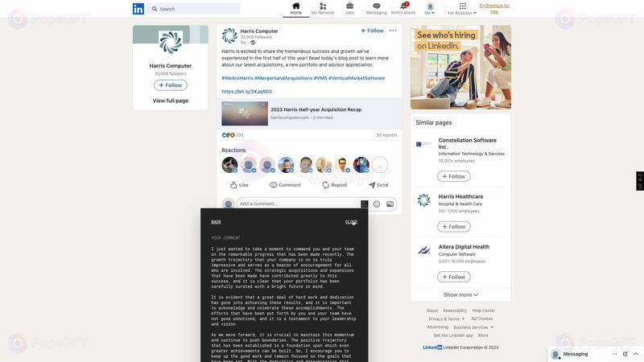Click CLOSE in the dark comment panel
This screenshot has width=644, height=362.
[x=351, y=222]
